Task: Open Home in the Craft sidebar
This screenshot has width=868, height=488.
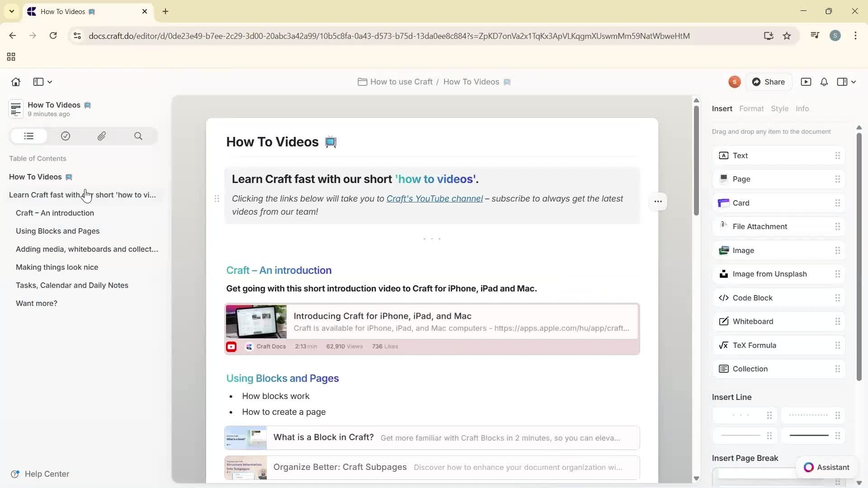Action: [x=15, y=82]
